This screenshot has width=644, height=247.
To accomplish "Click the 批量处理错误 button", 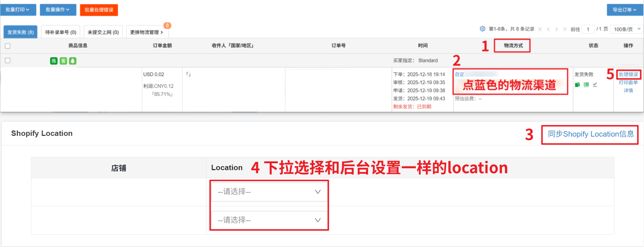I will point(99,10).
